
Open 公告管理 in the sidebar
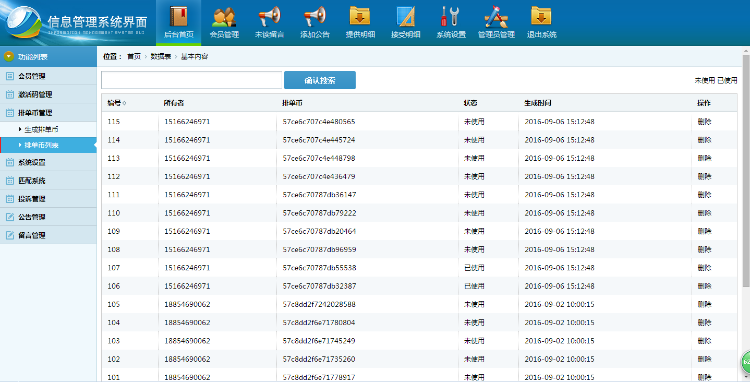pyautogui.click(x=32, y=217)
